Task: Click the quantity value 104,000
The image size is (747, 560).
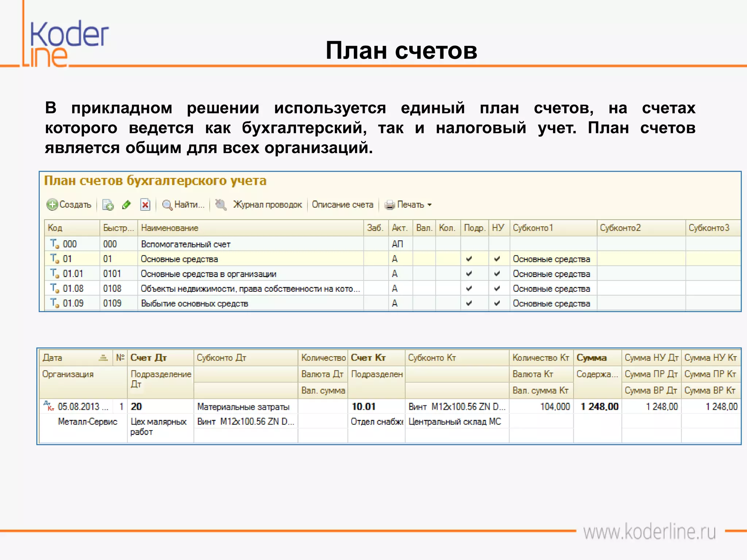Action: point(555,407)
